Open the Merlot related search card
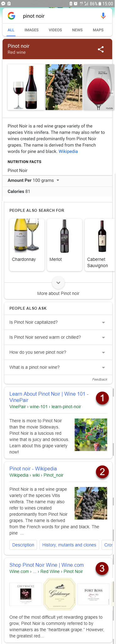Image resolution: width=116 pixels, height=644 pixels. (x=65, y=245)
